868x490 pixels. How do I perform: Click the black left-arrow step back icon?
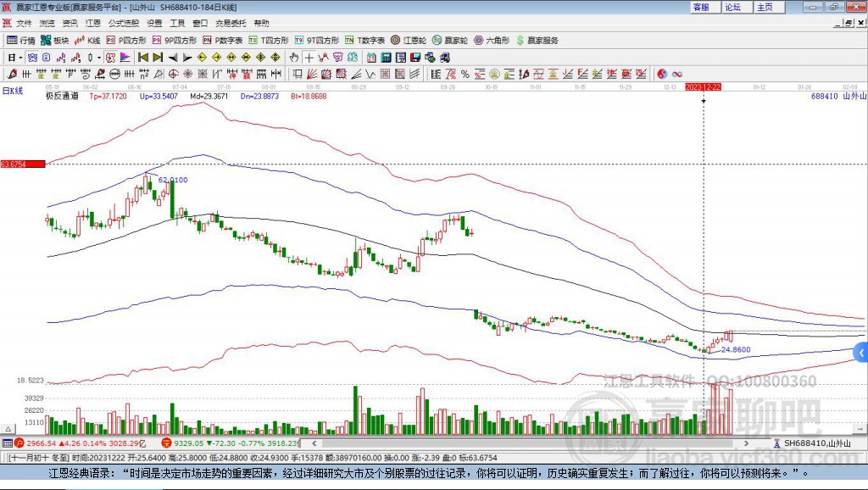pos(173,58)
